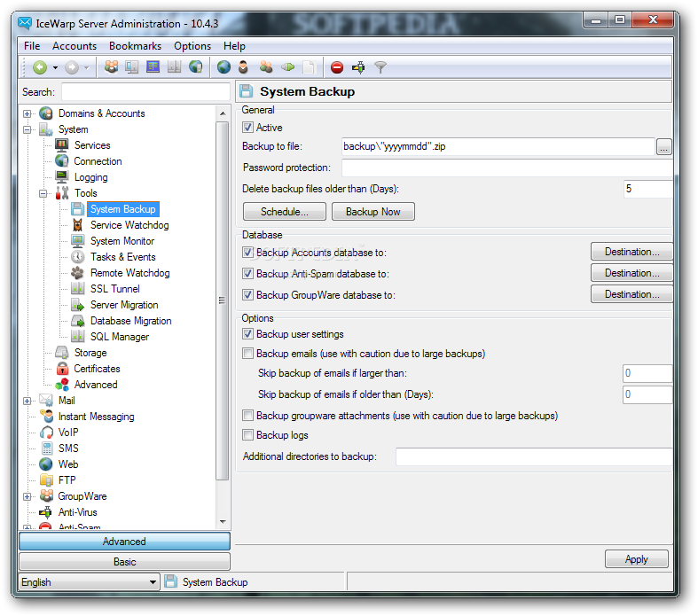The width and height of the screenshot is (698, 616).
Task: Collapse the System tree node
Action: [x=27, y=130]
